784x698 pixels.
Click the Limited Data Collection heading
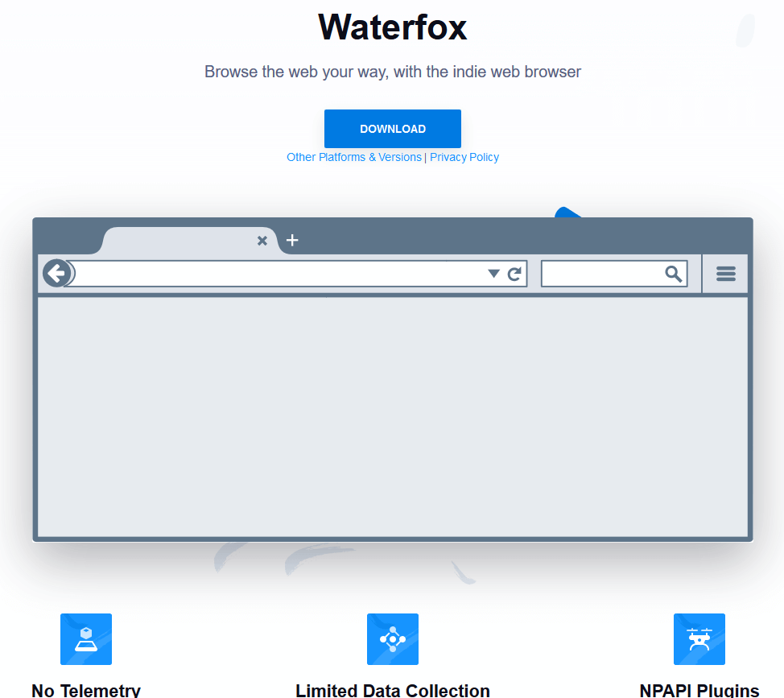(x=393, y=690)
